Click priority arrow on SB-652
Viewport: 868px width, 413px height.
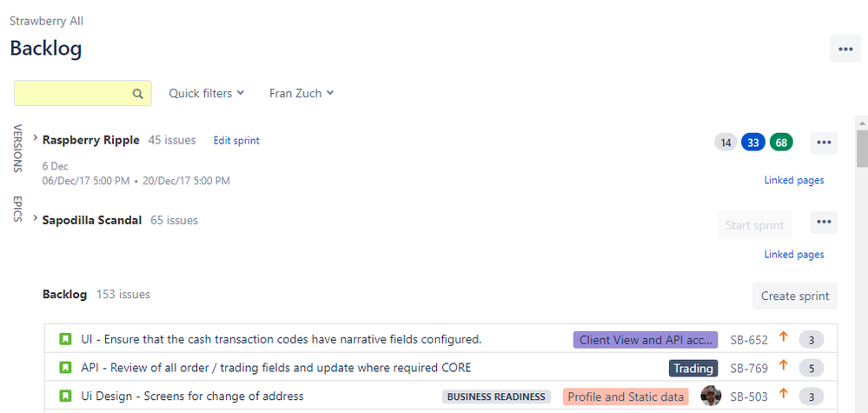click(784, 336)
